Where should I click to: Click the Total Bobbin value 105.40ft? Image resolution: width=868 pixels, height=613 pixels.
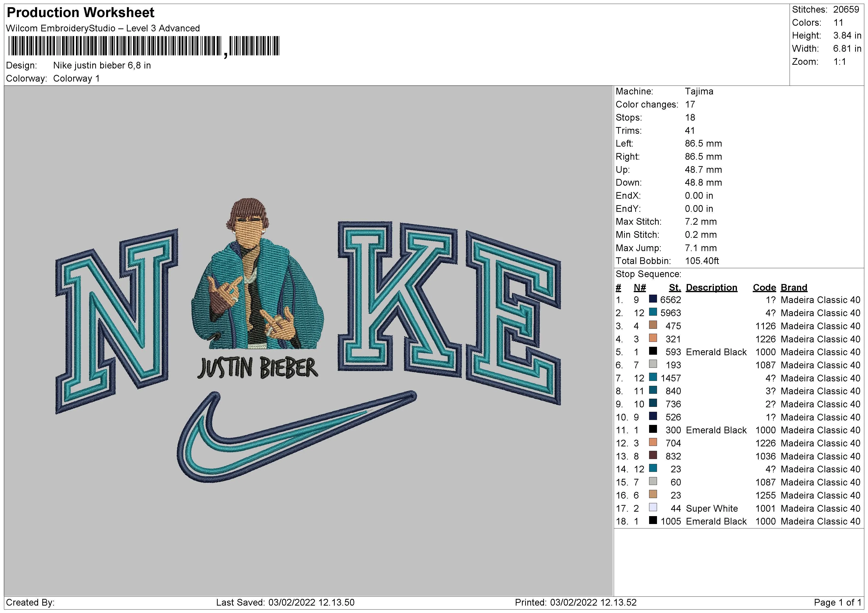click(x=702, y=261)
